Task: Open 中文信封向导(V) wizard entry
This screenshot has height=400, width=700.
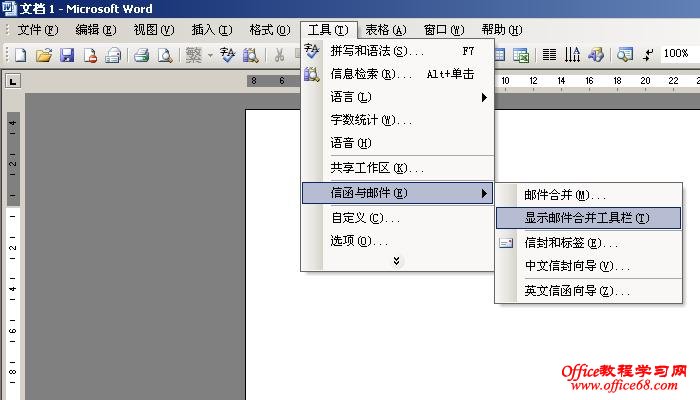Action: (588, 266)
